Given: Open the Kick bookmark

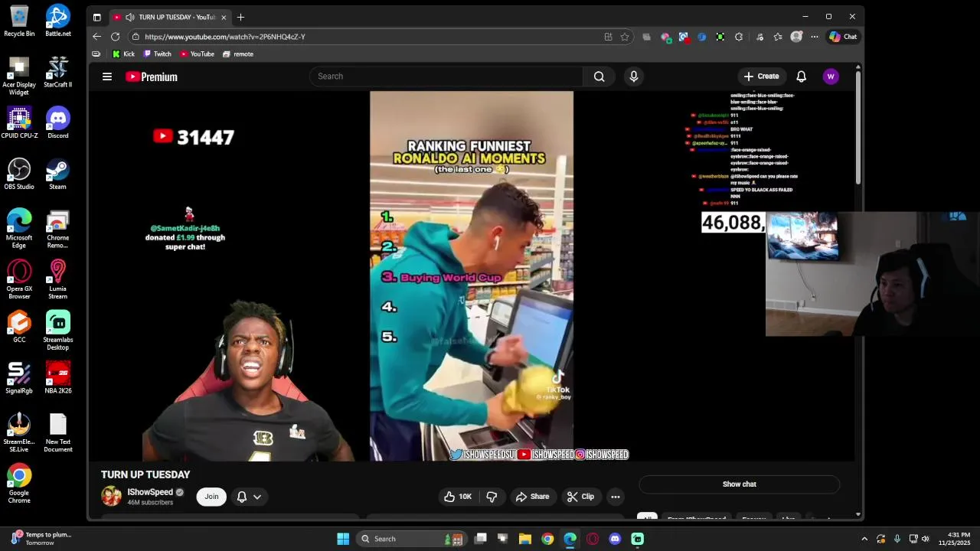Looking at the screenshot, I should [x=123, y=54].
